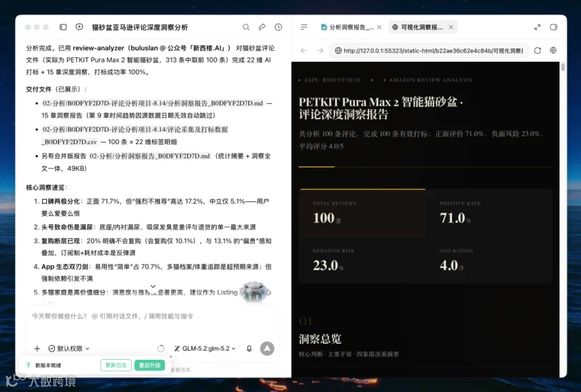Open the 默认权限 permission dropdown
The width and height of the screenshot is (581, 392).
69,348
